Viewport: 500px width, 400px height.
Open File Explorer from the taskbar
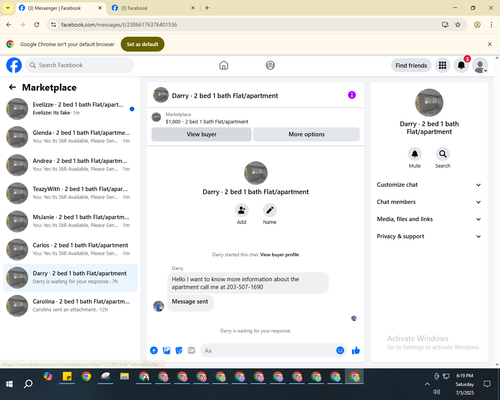[124, 377]
